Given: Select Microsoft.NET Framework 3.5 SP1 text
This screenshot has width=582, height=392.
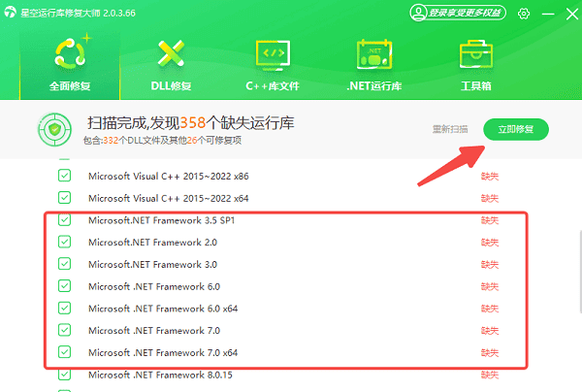Looking at the screenshot, I should coord(161,220).
